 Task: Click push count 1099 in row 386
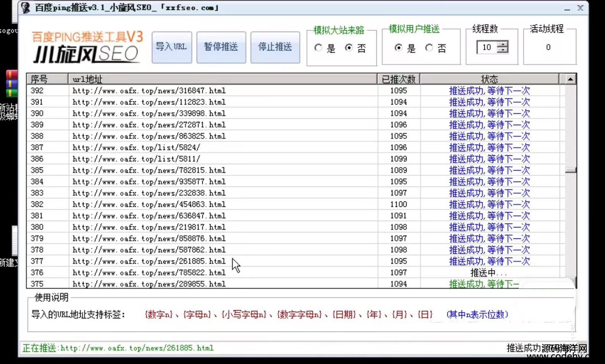[398, 159]
